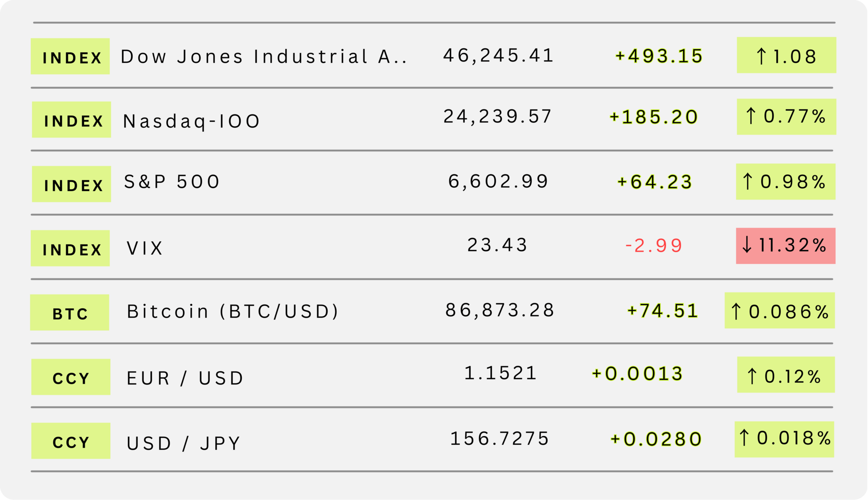Screen dimensions: 868x500
Task: Click the S&P 500 INDEX badge
Action: 71,184
